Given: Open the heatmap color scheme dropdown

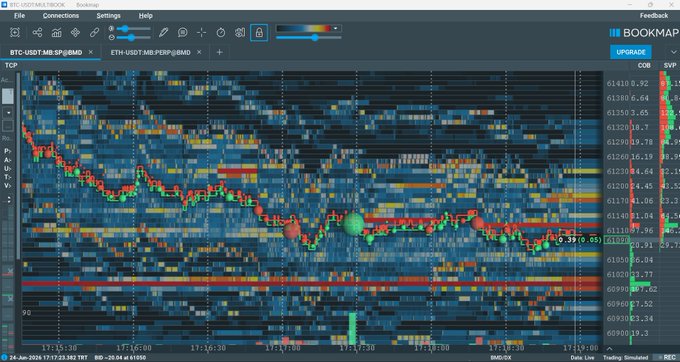Looking at the screenshot, I should [336, 28].
